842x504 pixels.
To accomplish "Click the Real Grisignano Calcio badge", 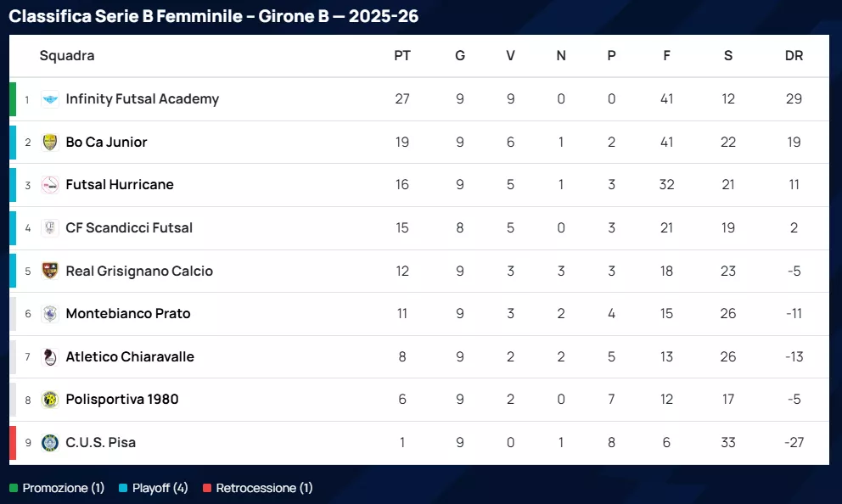I will tap(50, 272).
